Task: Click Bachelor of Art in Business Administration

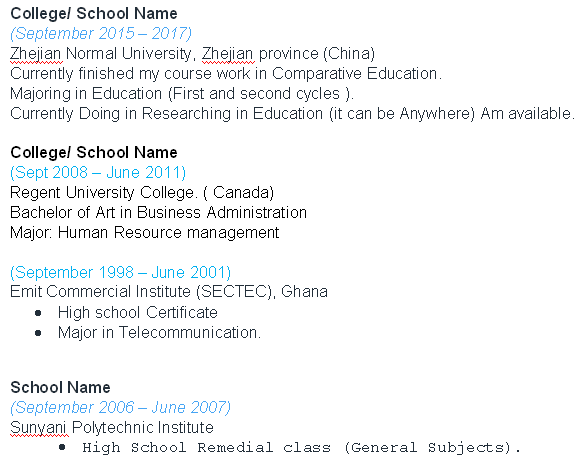Action: pos(158,213)
